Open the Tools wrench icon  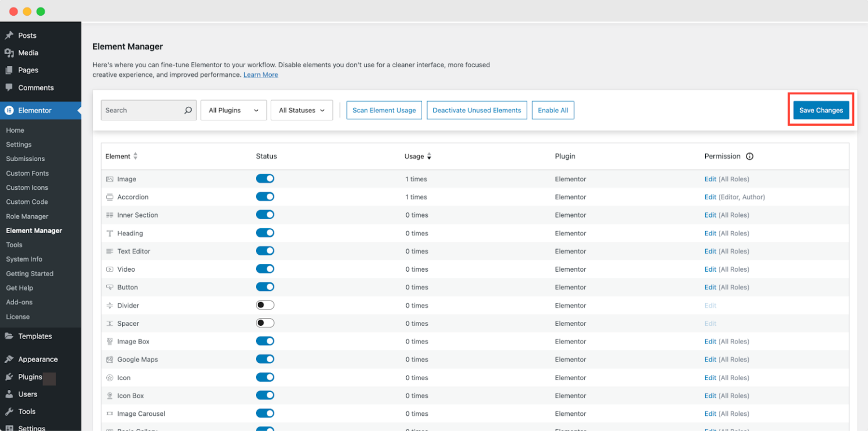click(x=10, y=412)
